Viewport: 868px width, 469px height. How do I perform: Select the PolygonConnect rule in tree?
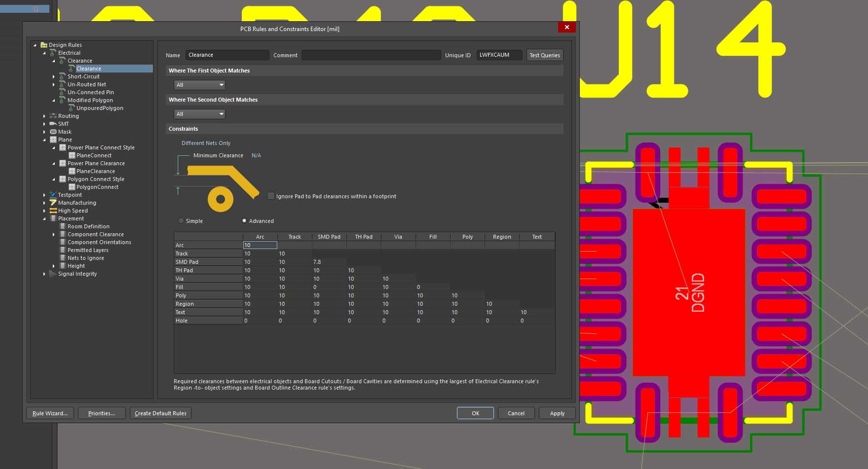(97, 187)
